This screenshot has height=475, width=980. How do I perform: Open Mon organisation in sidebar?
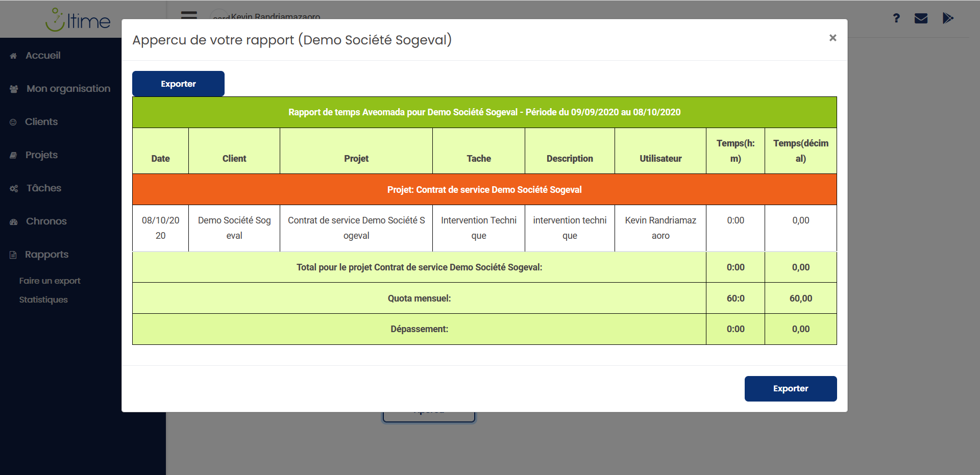(x=68, y=89)
